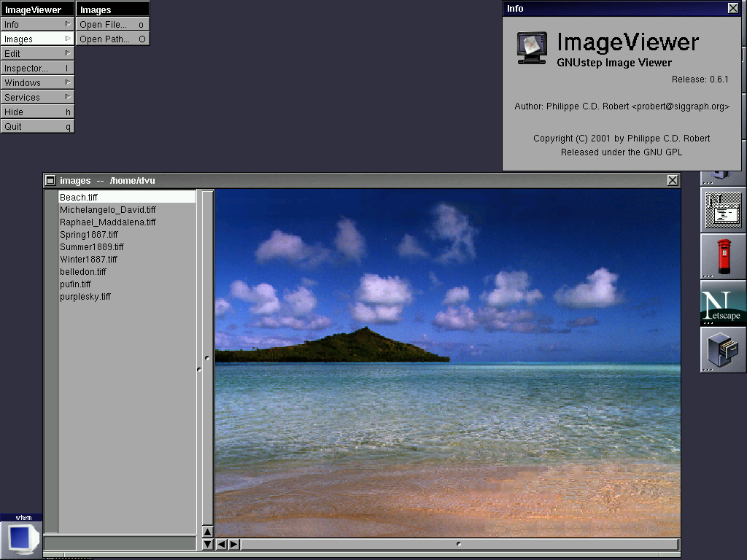Launch Netscape from the dock

(723, 303)
